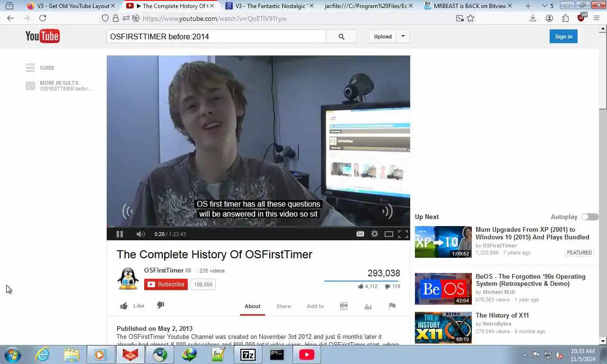607x364 pixels.
Task: Open the Upload dropdown arrow
Action: 403,36
